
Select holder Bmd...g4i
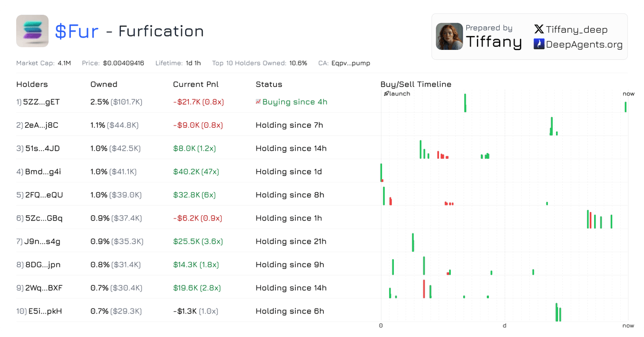point(43,172)
